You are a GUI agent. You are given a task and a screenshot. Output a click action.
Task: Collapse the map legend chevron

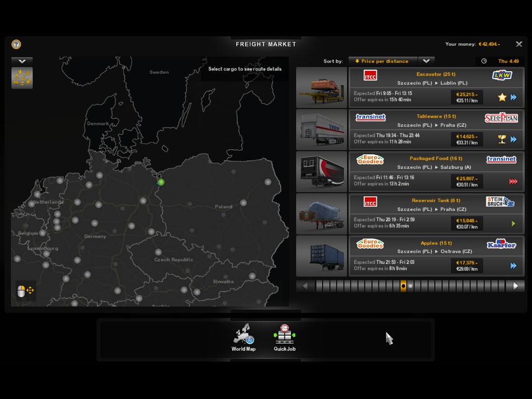(22, 61)
